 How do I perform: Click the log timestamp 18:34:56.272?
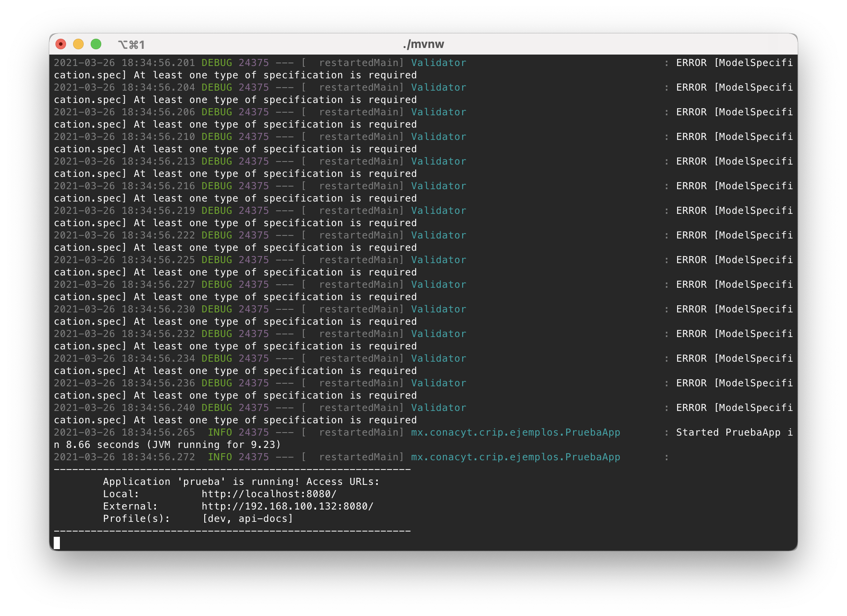point(158,457)
